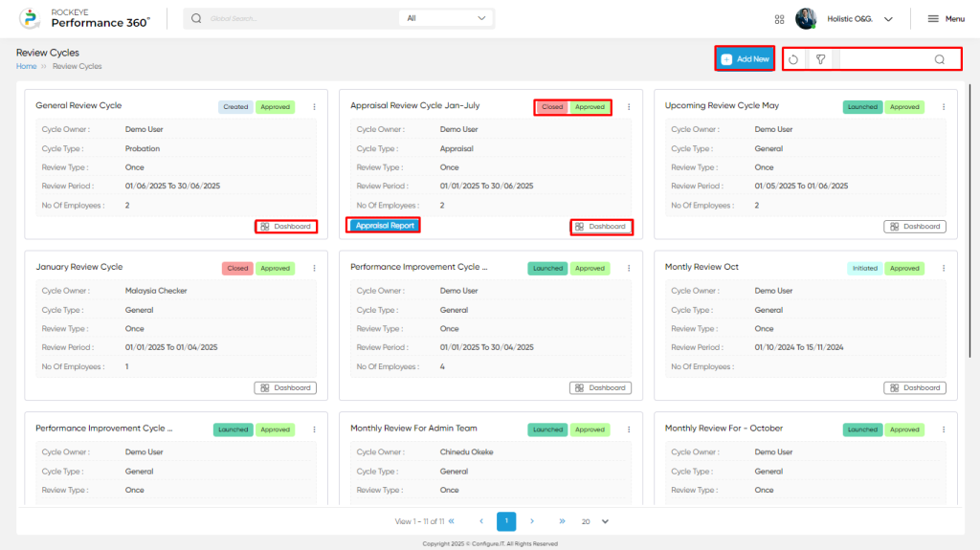
Task: Open the hamburger Menu
Action: point(946,19)
